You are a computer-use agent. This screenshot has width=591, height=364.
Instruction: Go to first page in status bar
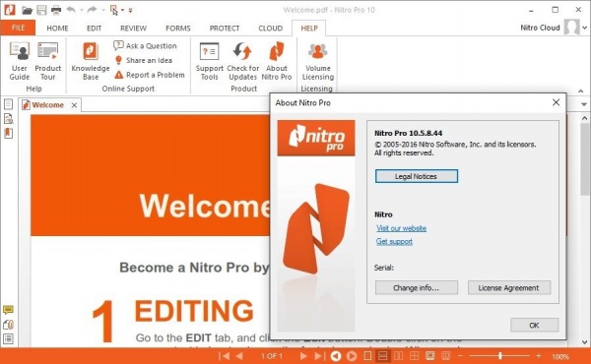[224, 356]
